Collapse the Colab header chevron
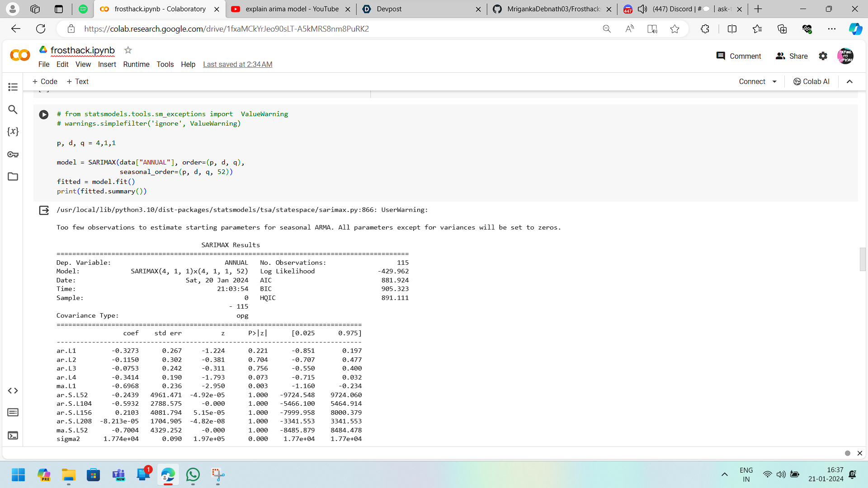 coord(849,82)
